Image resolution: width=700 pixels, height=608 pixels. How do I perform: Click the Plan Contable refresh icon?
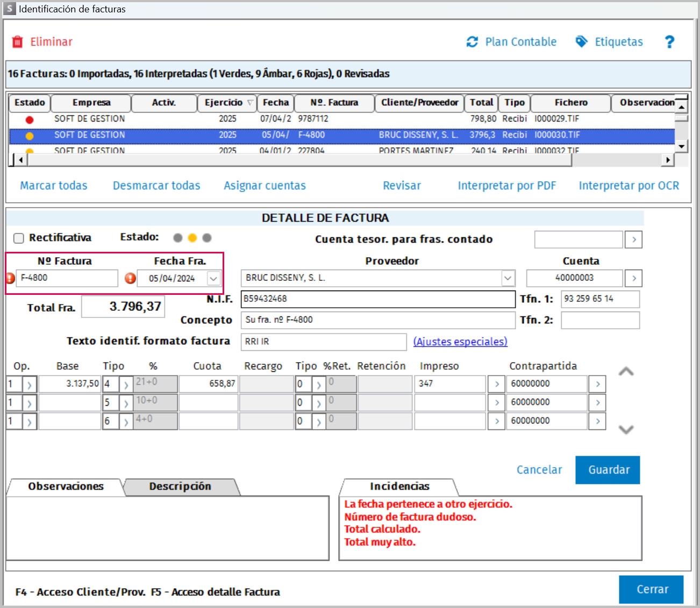pos(472,42)
